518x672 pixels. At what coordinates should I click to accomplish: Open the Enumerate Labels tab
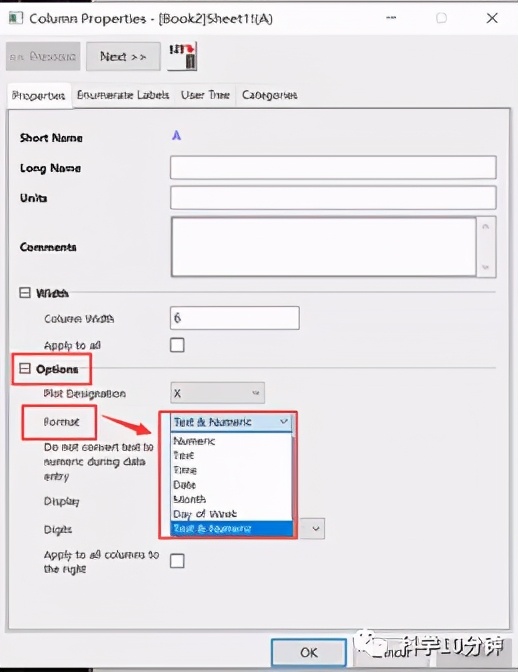123,95
